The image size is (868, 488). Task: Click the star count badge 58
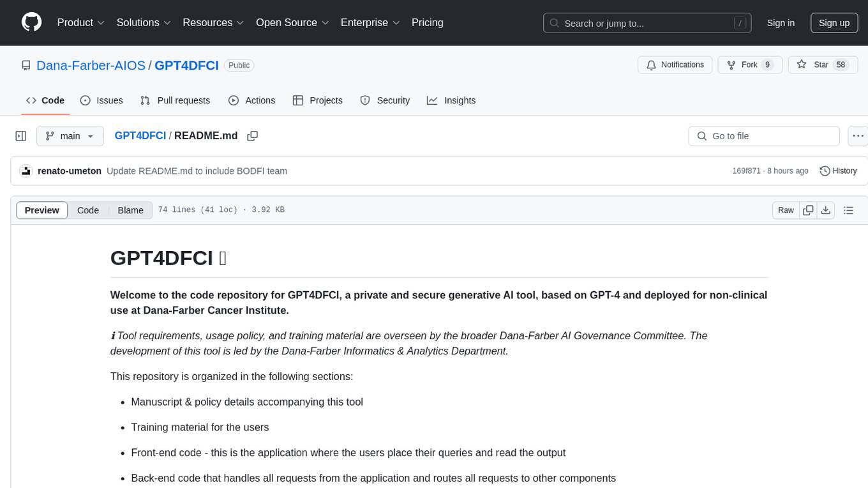[841, 65]
